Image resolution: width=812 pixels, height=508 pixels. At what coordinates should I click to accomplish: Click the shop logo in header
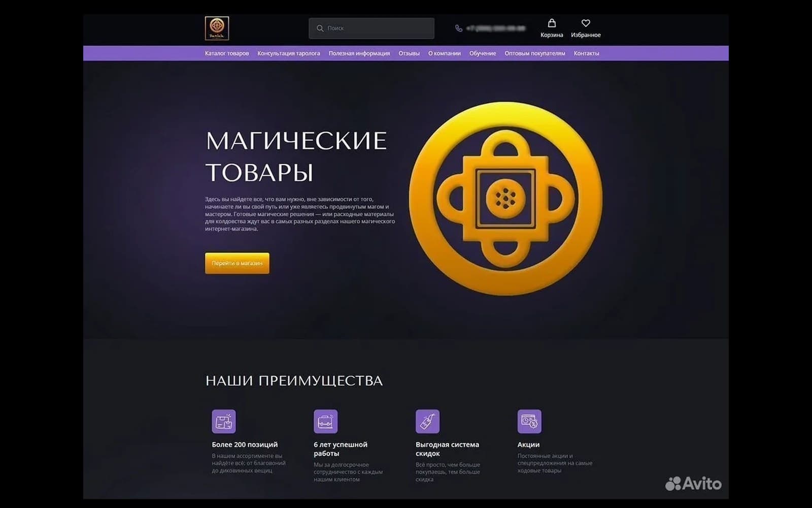point(217,28)
